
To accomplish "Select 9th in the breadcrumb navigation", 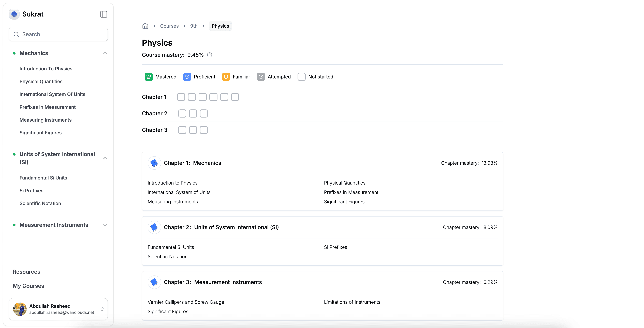I will click(x=194, y=26).
